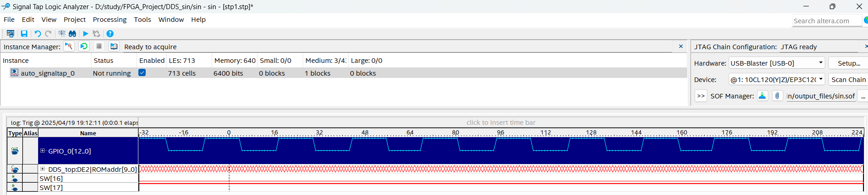This screenshot has height=195, width=868.
Task: Open the View menu
Action: pyautogui.click(x=49, y=20)
